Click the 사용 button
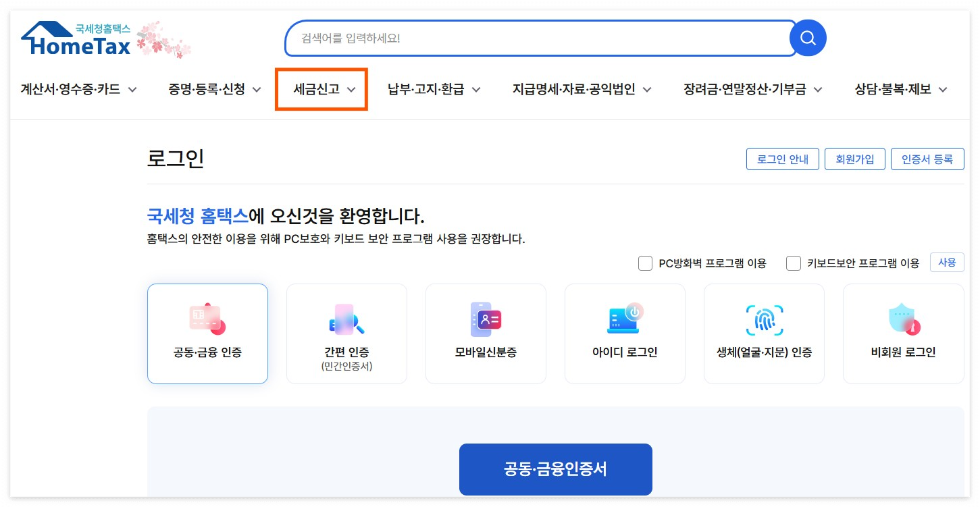Image resolution: width=980 pixels, height=507 pixels. pyautogui.click(x=947, y=263)
